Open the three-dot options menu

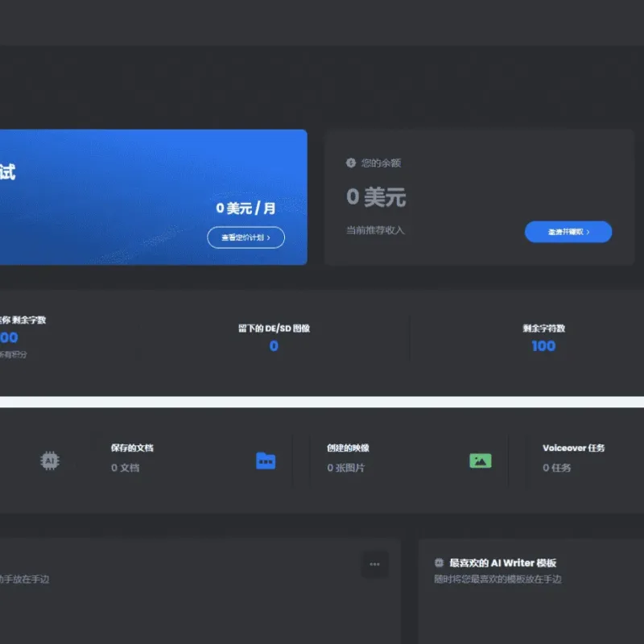tap(374, 564)
